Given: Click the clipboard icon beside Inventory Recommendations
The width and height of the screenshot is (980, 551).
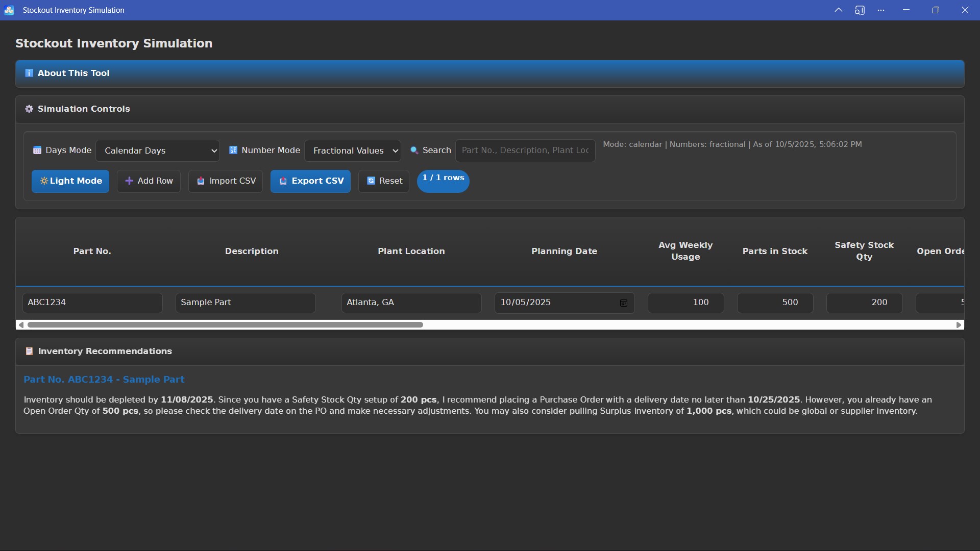Looking at the screenshot, I should pos(29,351).
